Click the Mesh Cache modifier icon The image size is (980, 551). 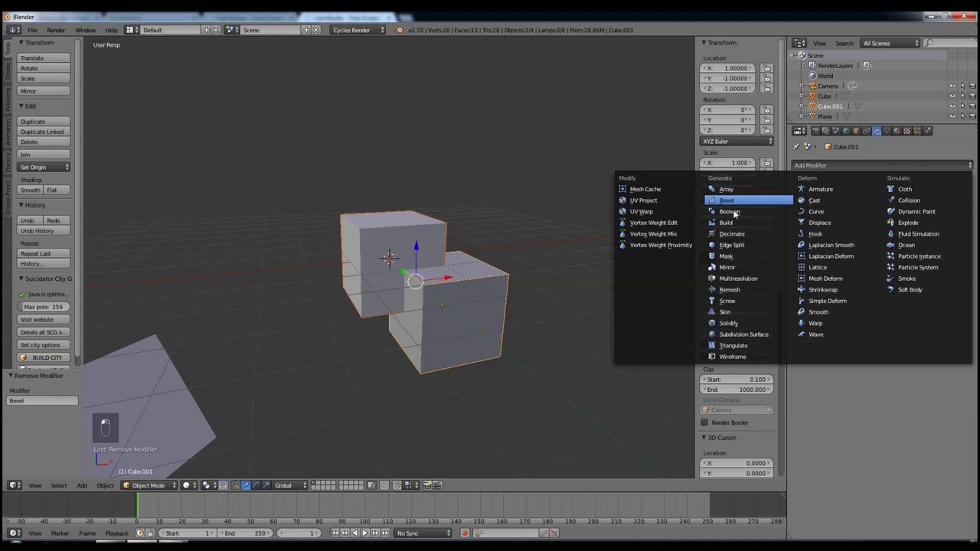tap(622, 189)
